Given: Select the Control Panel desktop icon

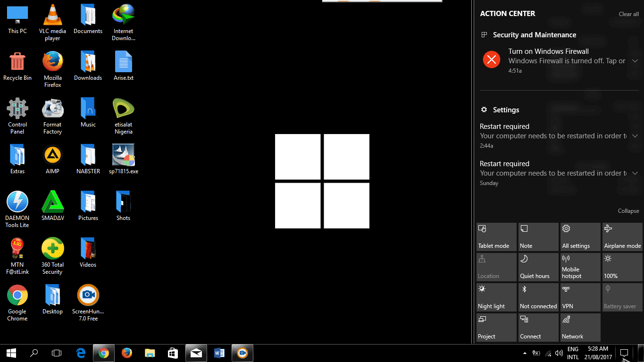Looking at the screenshot, I should 17,116.
